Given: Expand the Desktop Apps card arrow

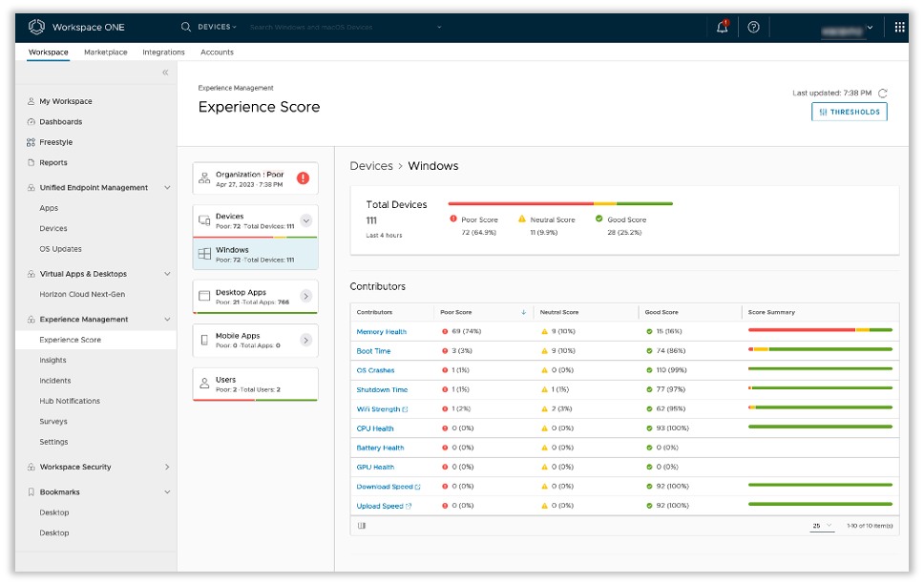Looking at the screenshot, I should [306, 296].
